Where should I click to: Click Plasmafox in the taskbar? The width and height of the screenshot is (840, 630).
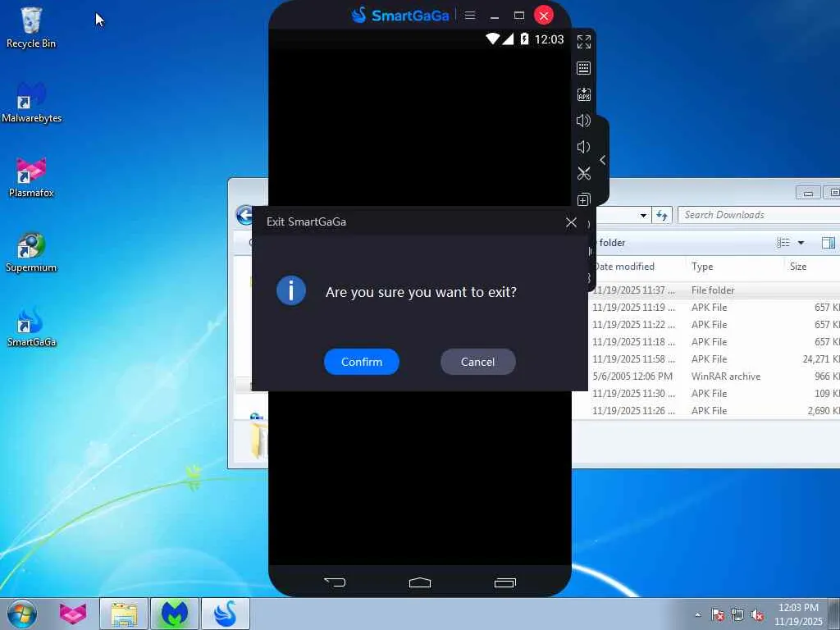[73, 614]
